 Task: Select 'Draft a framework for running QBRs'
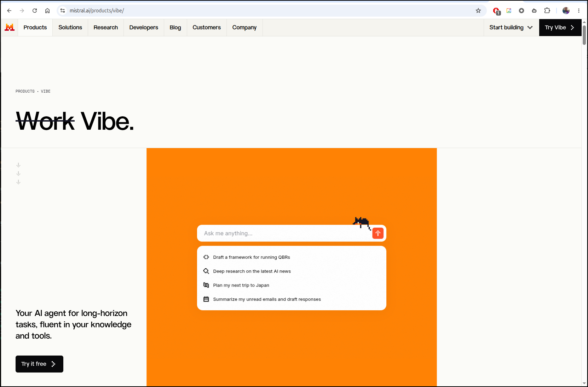(x=252, y=257)
